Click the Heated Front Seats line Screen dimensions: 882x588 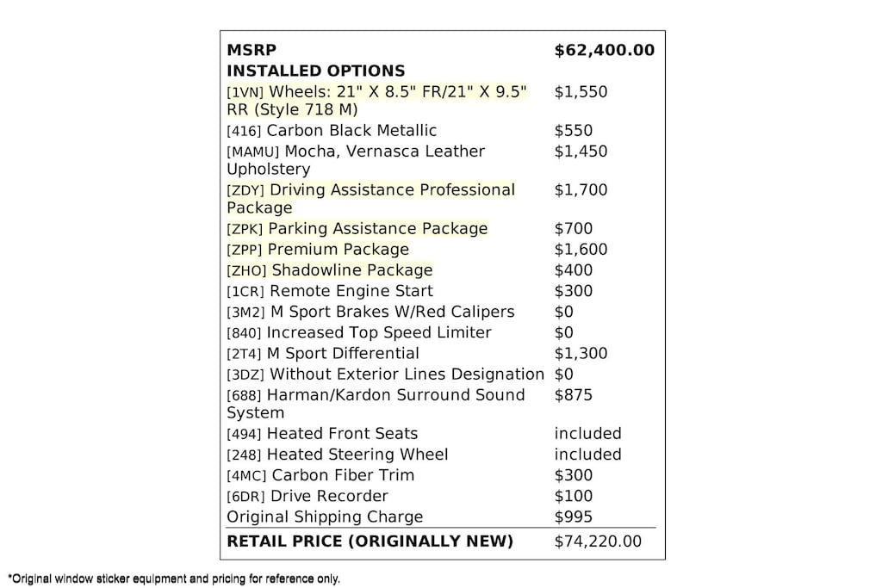click(322, 433)
